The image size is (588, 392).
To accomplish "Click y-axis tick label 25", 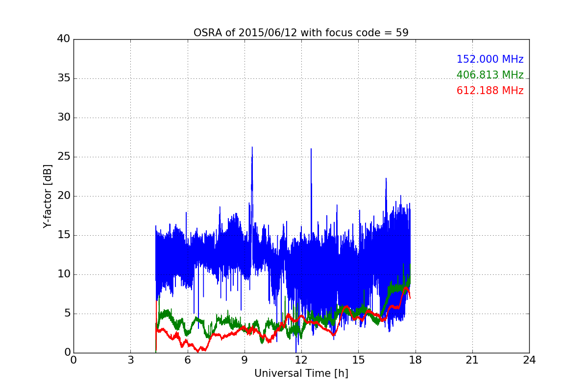I will pyautogui.click(x=64, y=157).
